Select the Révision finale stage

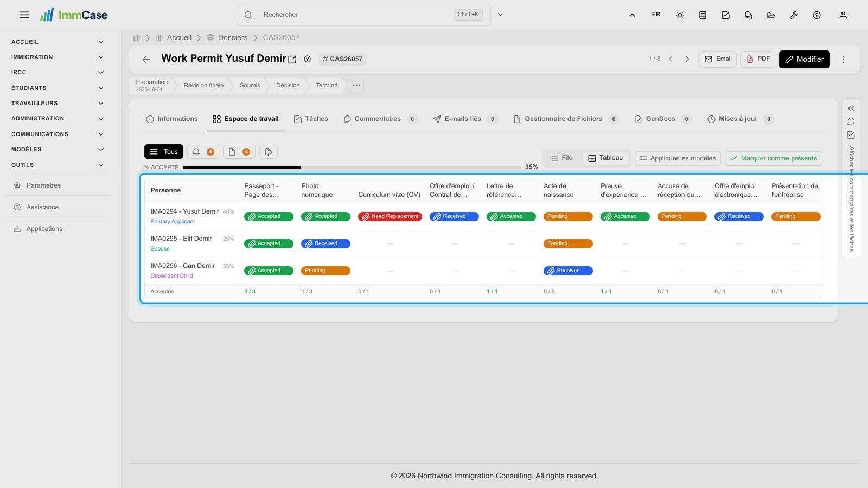(x=203, y=86)
